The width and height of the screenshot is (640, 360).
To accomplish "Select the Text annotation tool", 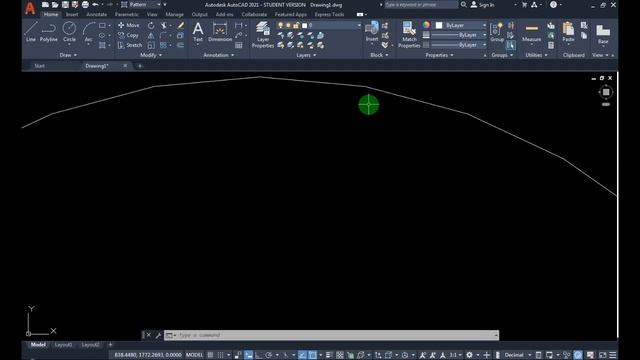I will pos(198,32).
